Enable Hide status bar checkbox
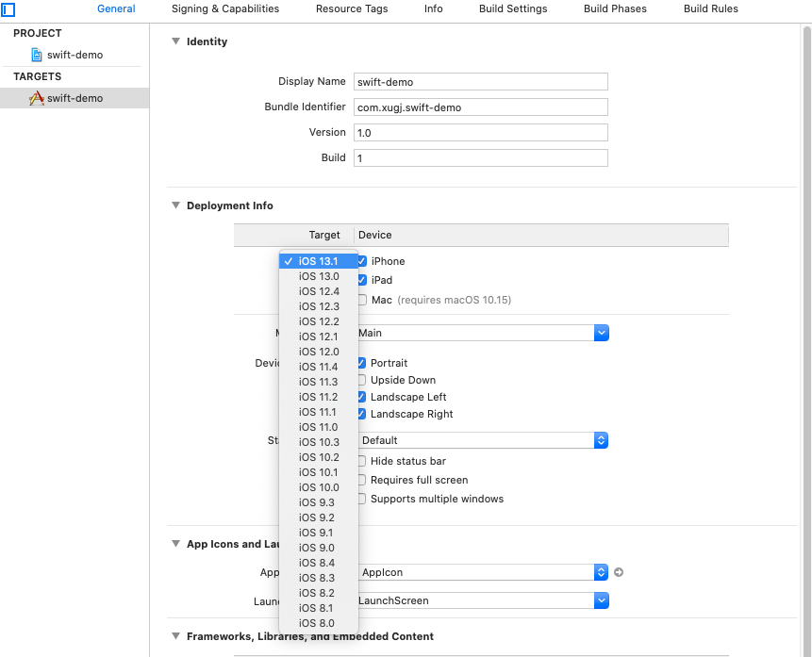Screen dimensions: 812x657 [x=361, y=461]
